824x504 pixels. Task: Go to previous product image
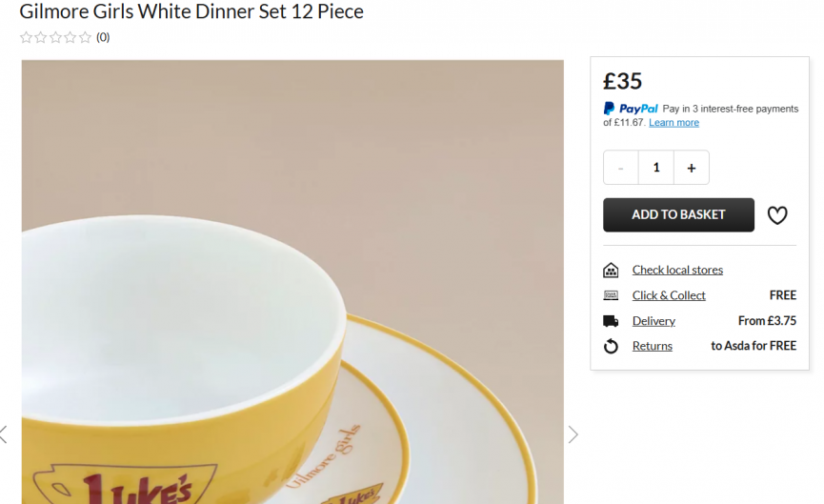[4, 434]
